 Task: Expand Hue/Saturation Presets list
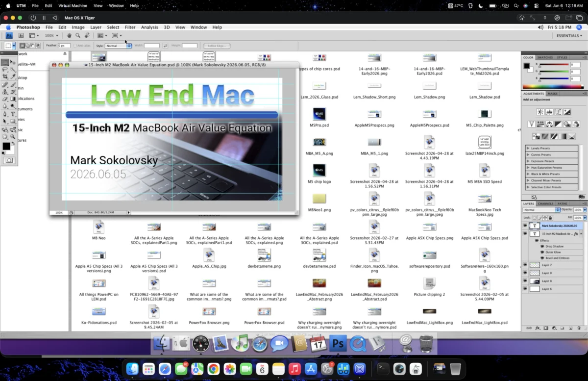click(528, 168)
